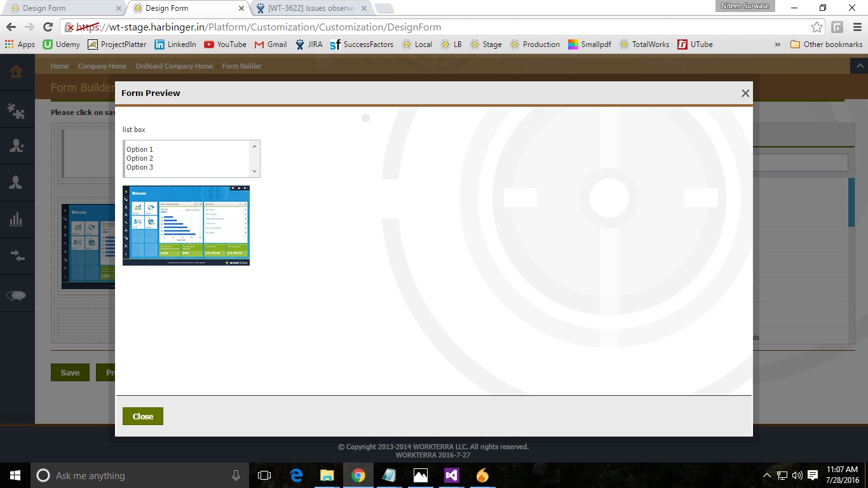Click the Save button behind dialog
The width and height of the screenshot is (868, 488).
(70, 372)
